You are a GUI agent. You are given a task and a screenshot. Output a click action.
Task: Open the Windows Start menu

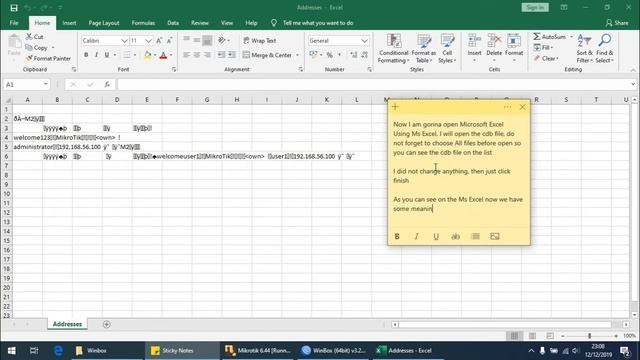[x=12, y=350]
